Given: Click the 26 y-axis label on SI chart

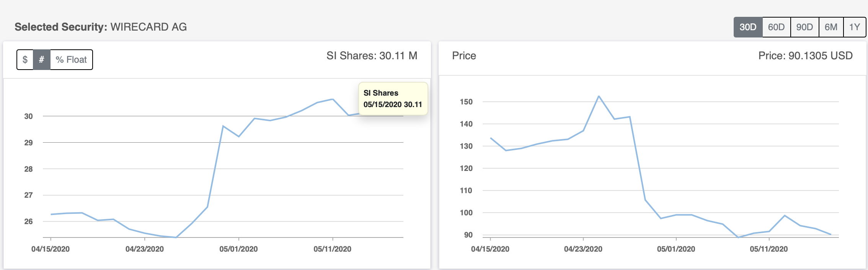Looking at the screenshot, I should 28,221.
